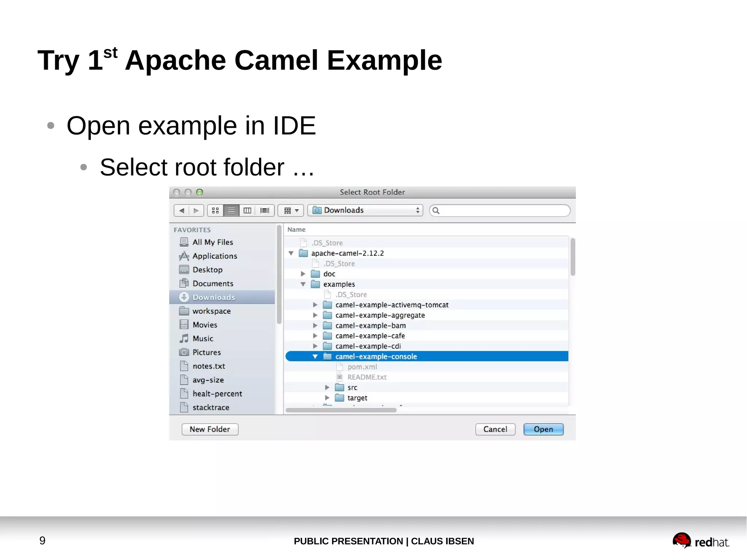The image size is (747, 560).
Task: Select the doc folder row
Action: point(426,274)
